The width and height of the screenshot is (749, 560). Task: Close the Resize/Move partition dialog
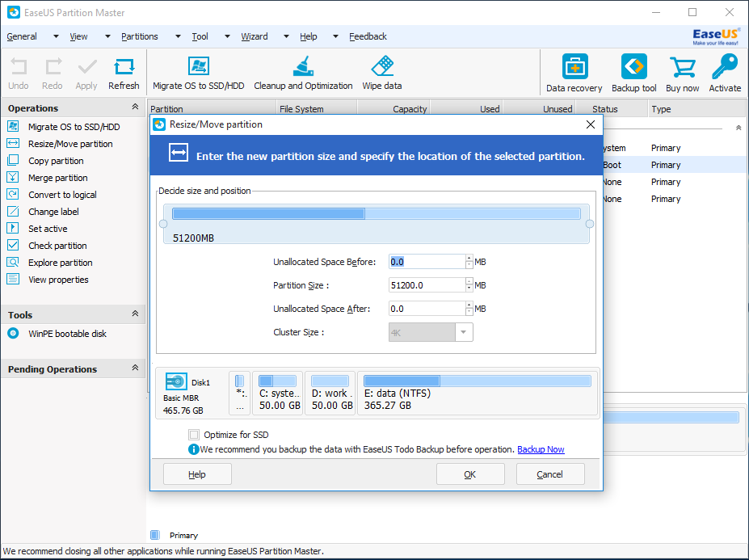pyautogui.click(x=591, y=124)
